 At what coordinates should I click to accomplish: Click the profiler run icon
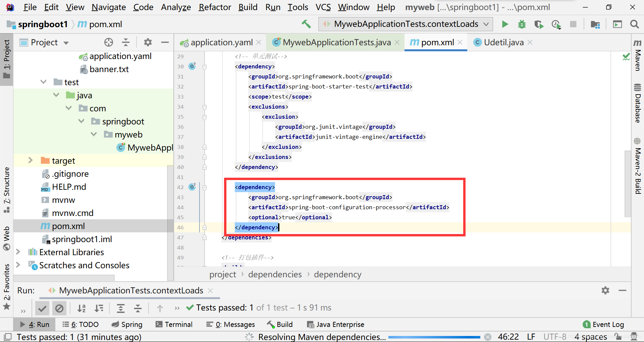pos(556,24)
